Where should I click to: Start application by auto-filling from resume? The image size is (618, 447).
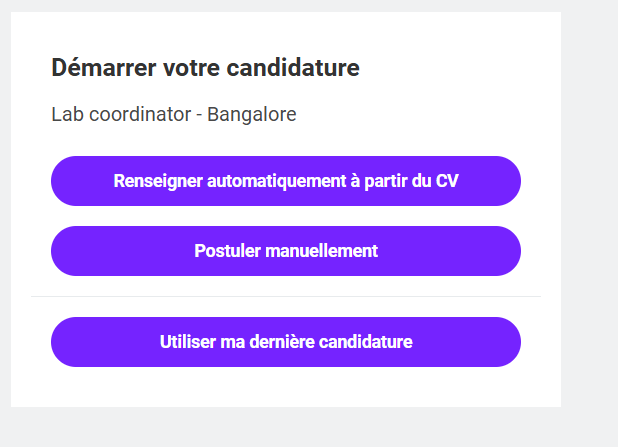[x=286, y=181]
